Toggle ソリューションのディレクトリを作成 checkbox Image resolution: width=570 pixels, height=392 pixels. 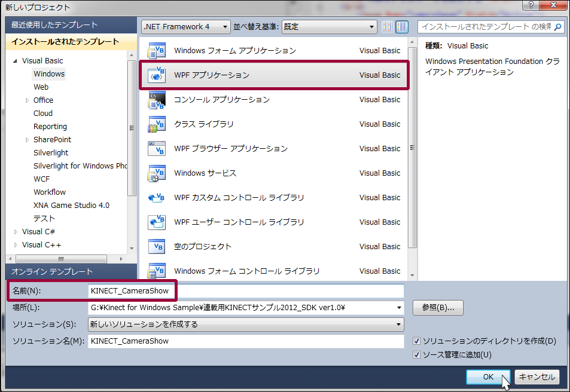[417, 341]
